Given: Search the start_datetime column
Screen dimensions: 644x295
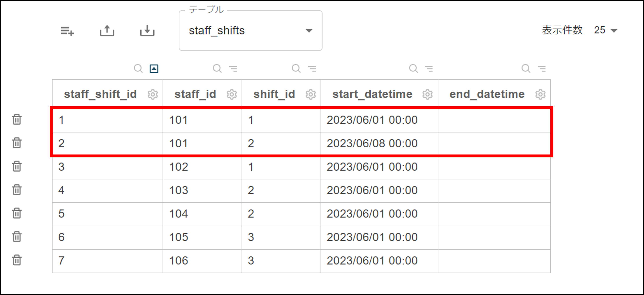Looking at the screenshot, I should click(413, 68).
